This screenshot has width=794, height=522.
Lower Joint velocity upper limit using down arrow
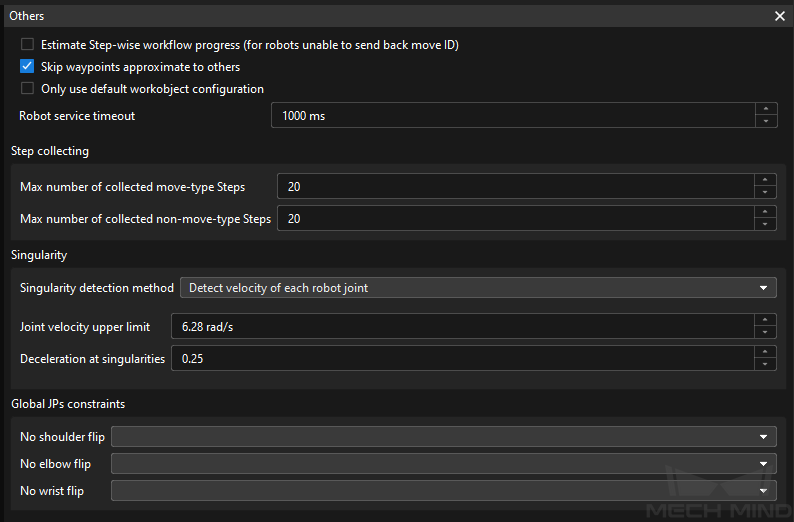[765, 332]
